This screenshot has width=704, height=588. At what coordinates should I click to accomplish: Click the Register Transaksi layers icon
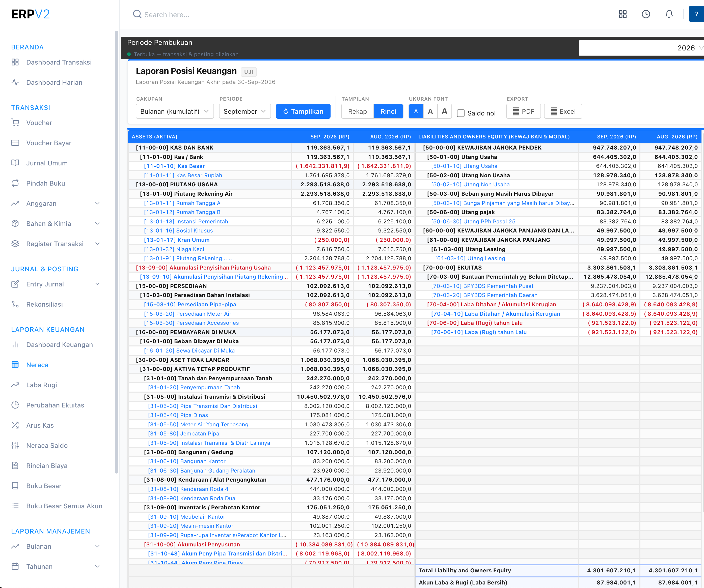click(15, 244)
